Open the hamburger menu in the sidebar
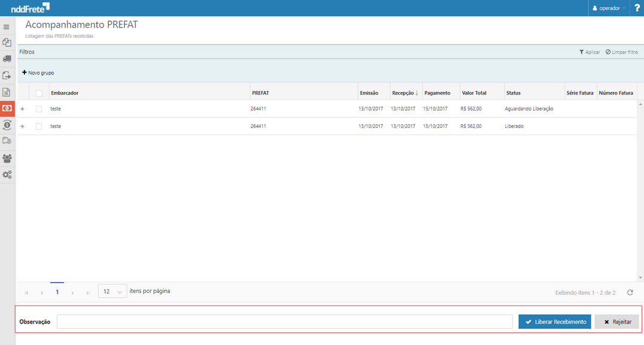The height and width of the screenshot is (345, 644). (x=7, y=27)
